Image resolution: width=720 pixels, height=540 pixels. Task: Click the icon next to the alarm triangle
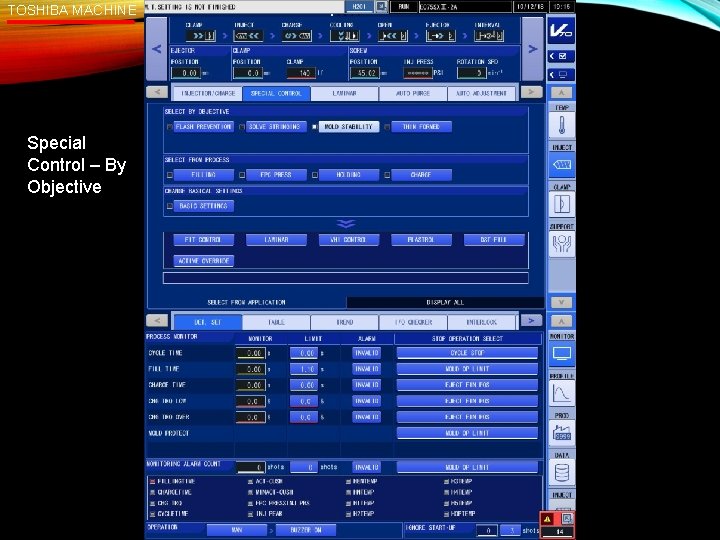click(x=567, y=519)
